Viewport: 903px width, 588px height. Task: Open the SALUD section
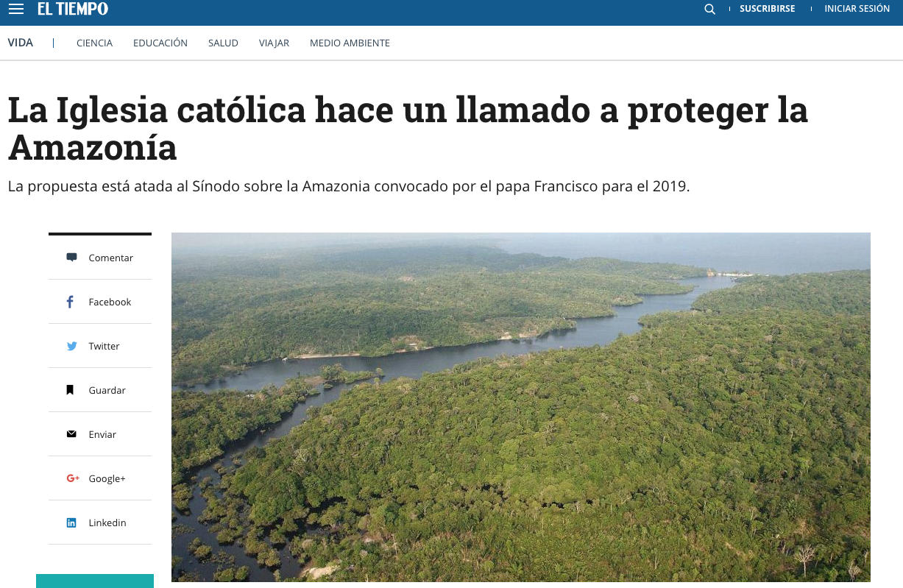223,43
